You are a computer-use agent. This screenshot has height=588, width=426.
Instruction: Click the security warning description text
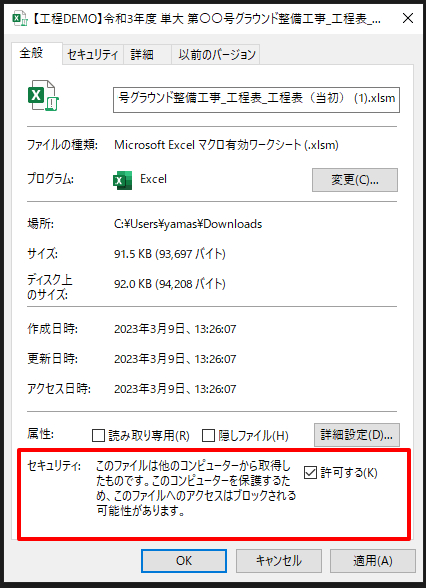[x=196, y=488]
